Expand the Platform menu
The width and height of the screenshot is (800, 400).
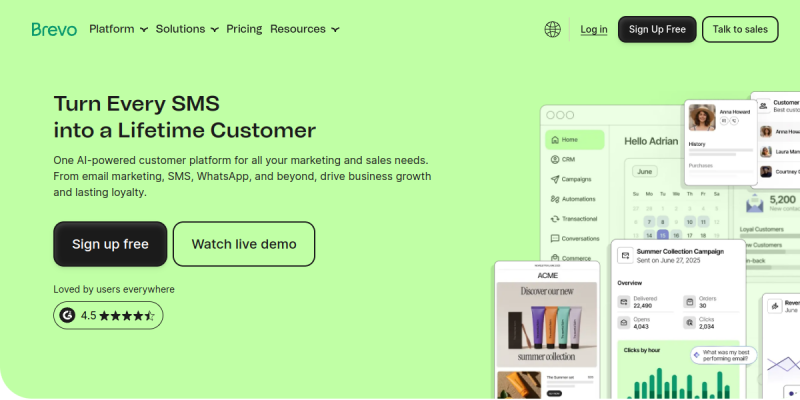pos(118,29)
